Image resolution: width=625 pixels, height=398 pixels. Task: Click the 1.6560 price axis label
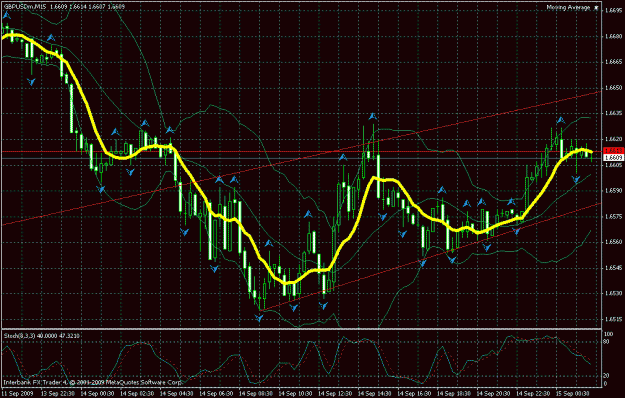click(x=613, y=242)
